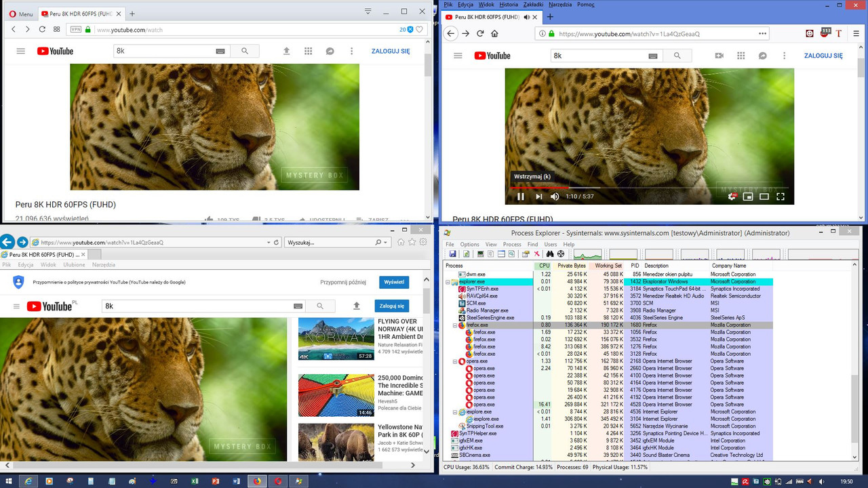Click the Wstecz back arrow in Internet Explorer
868x488 pixels.
pos(7,242)
